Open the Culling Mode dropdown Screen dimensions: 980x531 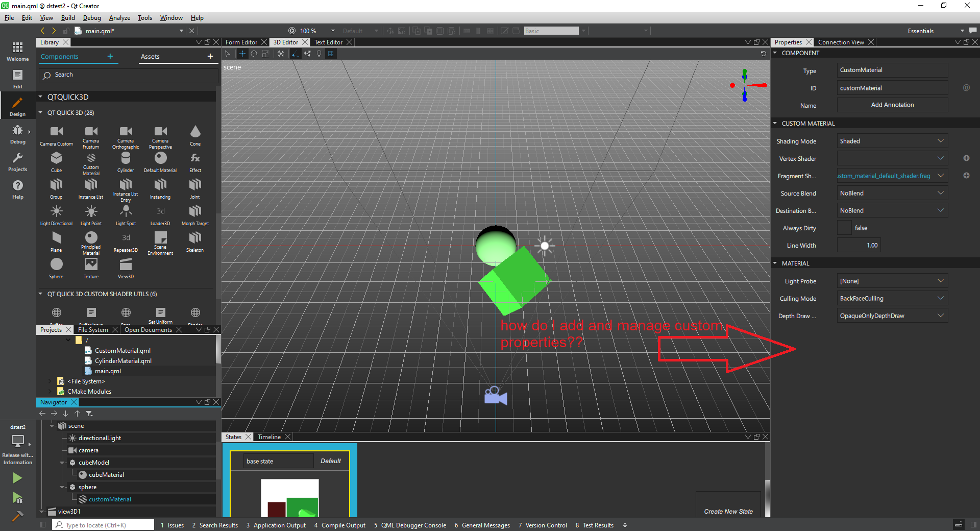click(892, 299)
